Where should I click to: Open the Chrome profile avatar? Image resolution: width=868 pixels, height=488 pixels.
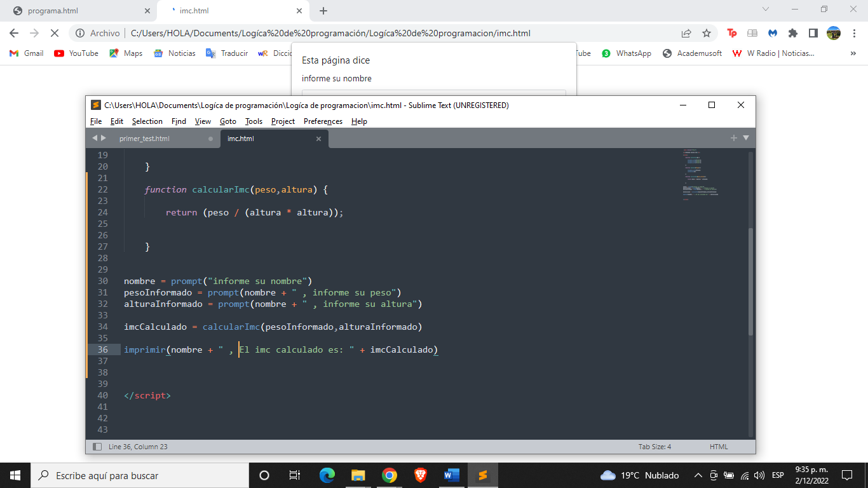(834, 33)
